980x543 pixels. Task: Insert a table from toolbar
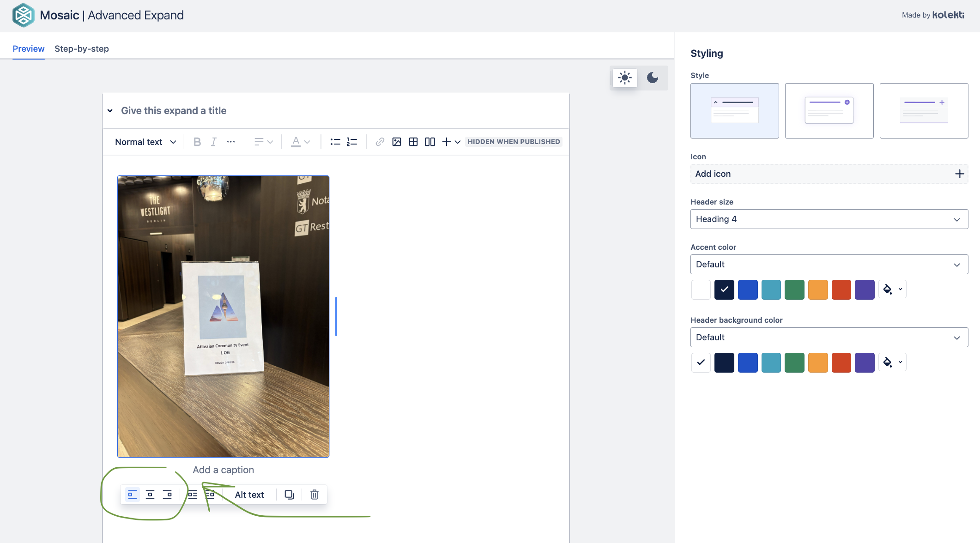(x=413, y=142)
